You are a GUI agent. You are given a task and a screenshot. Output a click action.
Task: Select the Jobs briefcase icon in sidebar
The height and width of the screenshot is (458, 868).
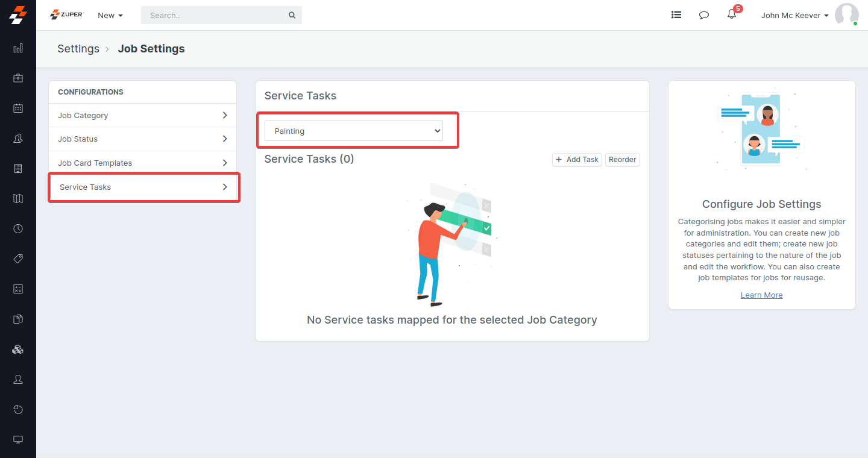(17, 78)
